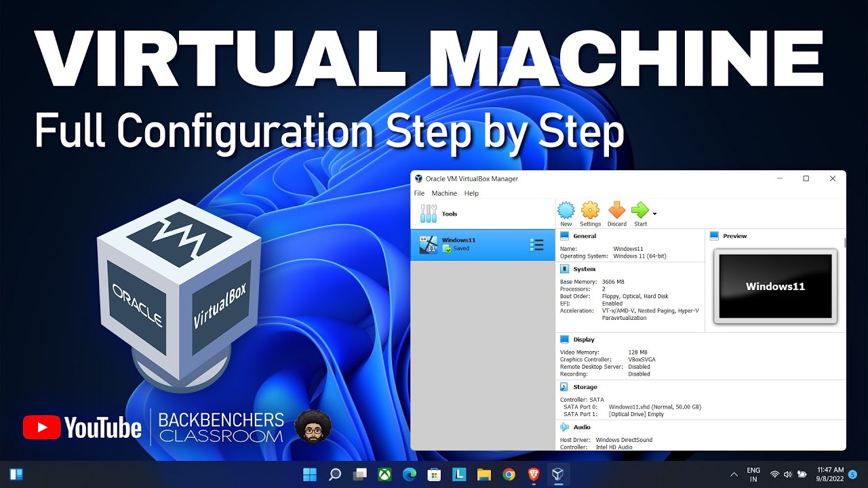Open the Storage settings header link
Screen dimensions: 868x488
point(585,387)
